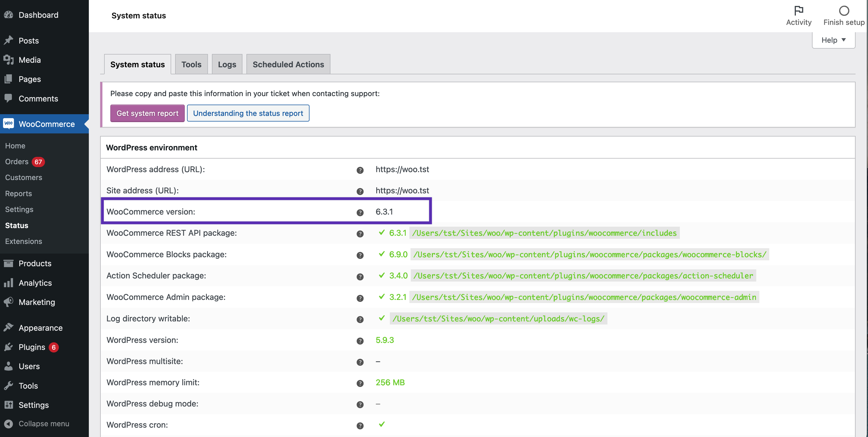Open the Activity flag icon

[x=798, y=10]
